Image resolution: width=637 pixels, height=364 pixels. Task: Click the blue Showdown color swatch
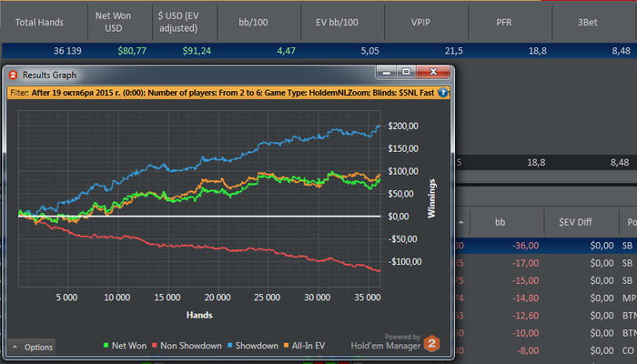click(230, 345)
